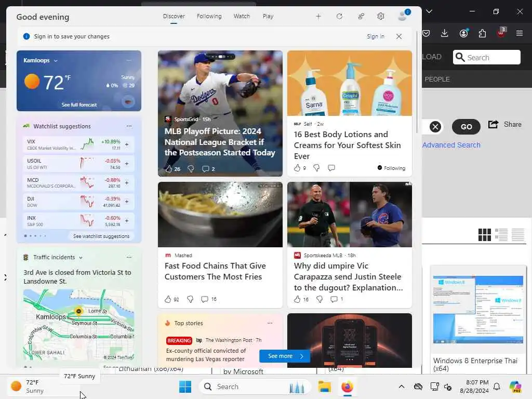Image resolution: width=532 pixels, height=399 pixels.
Task: Click the browser Search field
Action: [x=486, y=57]
